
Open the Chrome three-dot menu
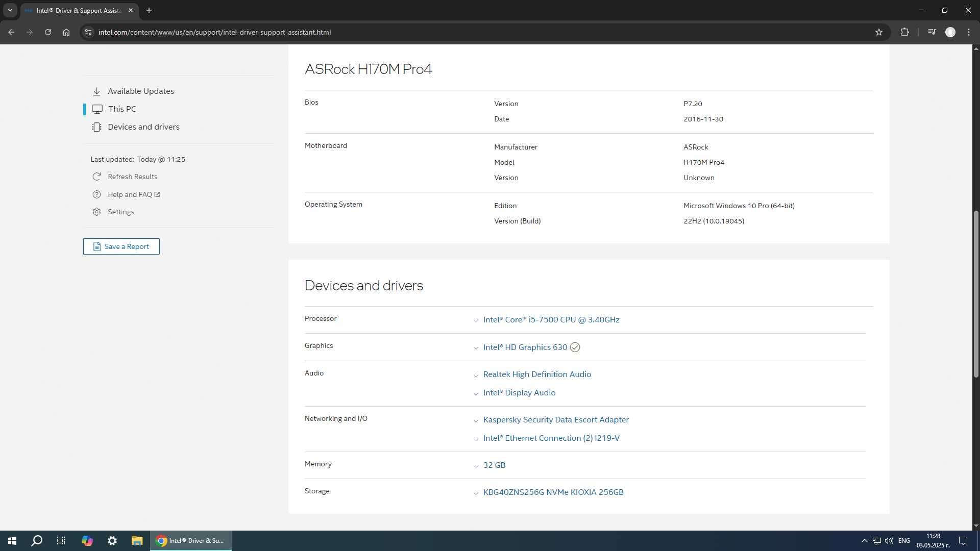(x=969, y=32)
